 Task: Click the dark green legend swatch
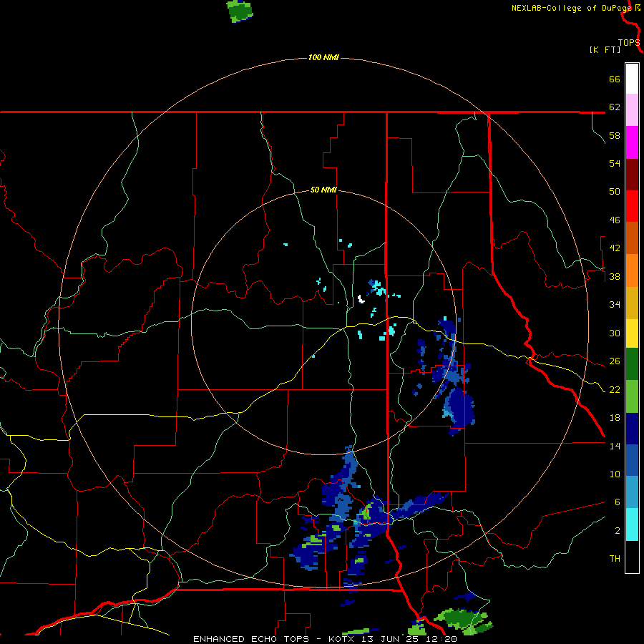pos(632,364)
